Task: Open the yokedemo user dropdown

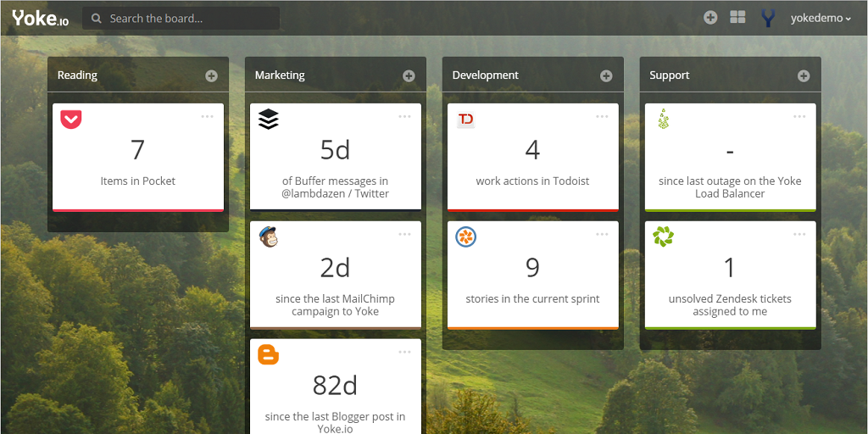Action: tap(821, 19)
